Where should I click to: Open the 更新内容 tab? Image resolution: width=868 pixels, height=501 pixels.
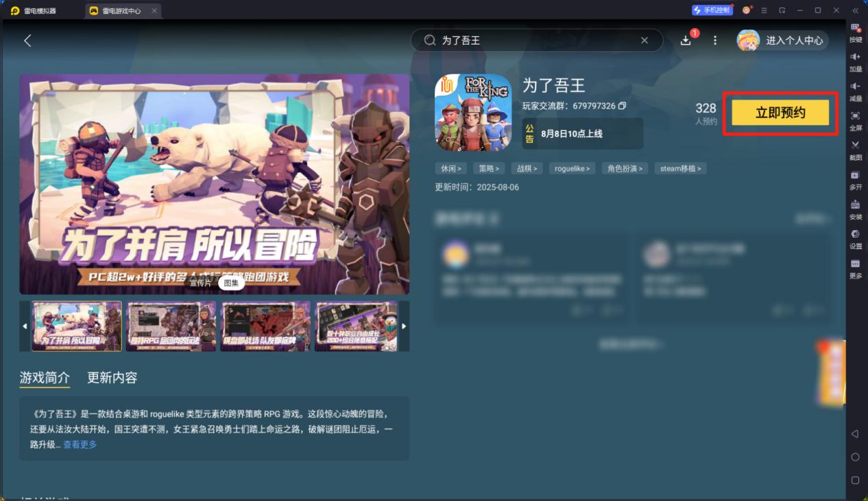(x=112, y=377)
